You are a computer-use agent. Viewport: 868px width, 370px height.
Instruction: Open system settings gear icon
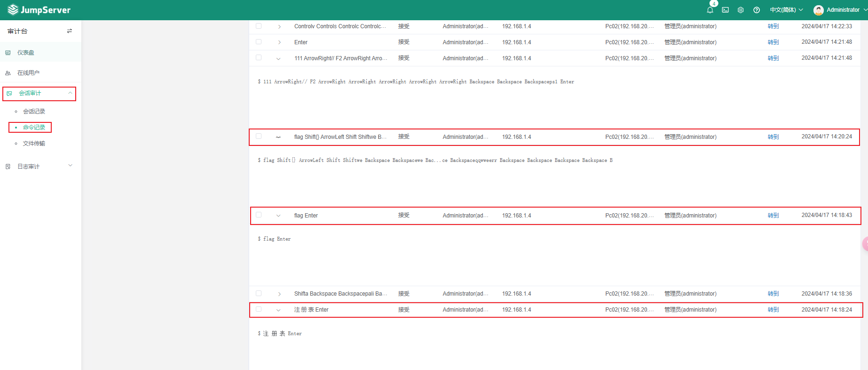point(741,10)
